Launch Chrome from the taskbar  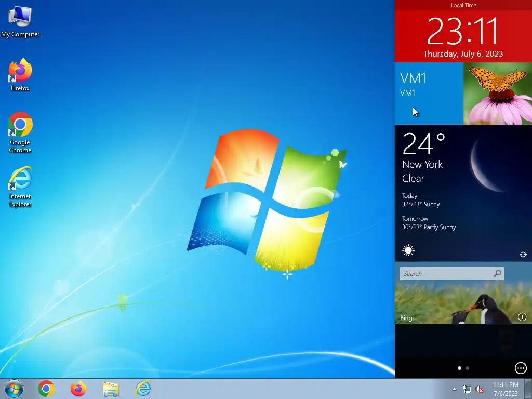pyautogui.click(x=46, y=389)
